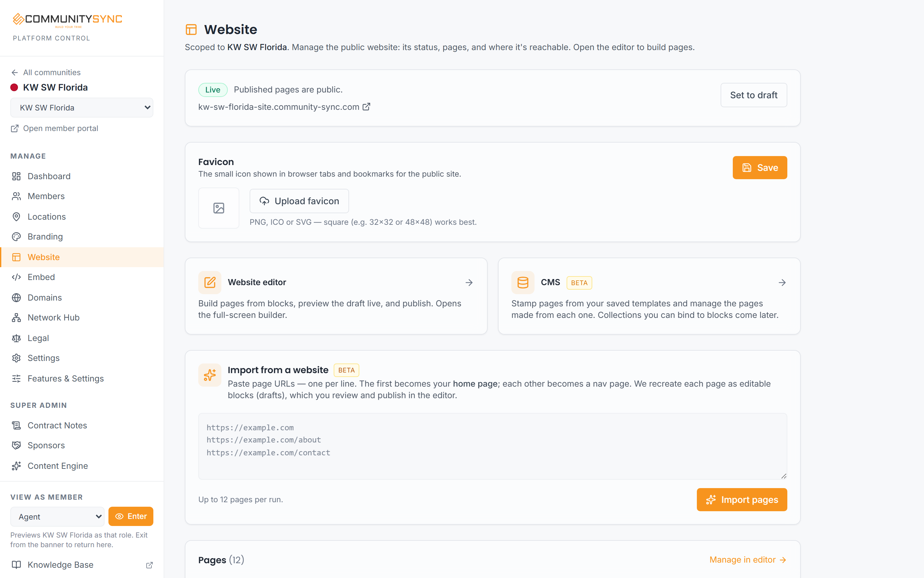Go to Members in sidebar
Viewport: 924px width, 578px height.
click(x=82, y=197)
